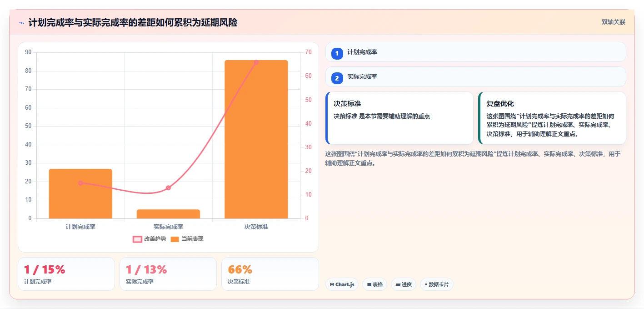Click the x-axis label 决策标准
Viewport: 644px width, 309px height.
256,227
